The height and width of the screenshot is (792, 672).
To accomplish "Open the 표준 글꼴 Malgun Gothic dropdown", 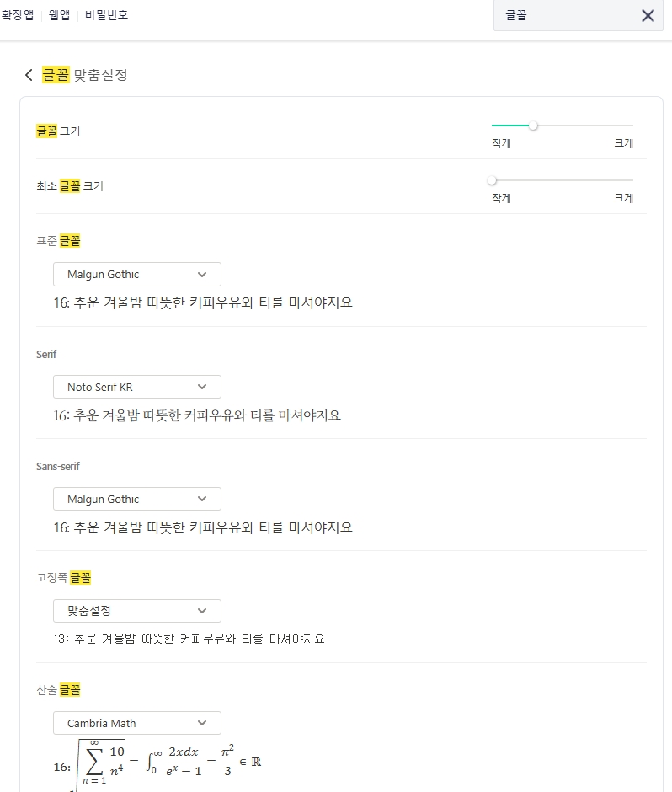I will coord(136,275).
